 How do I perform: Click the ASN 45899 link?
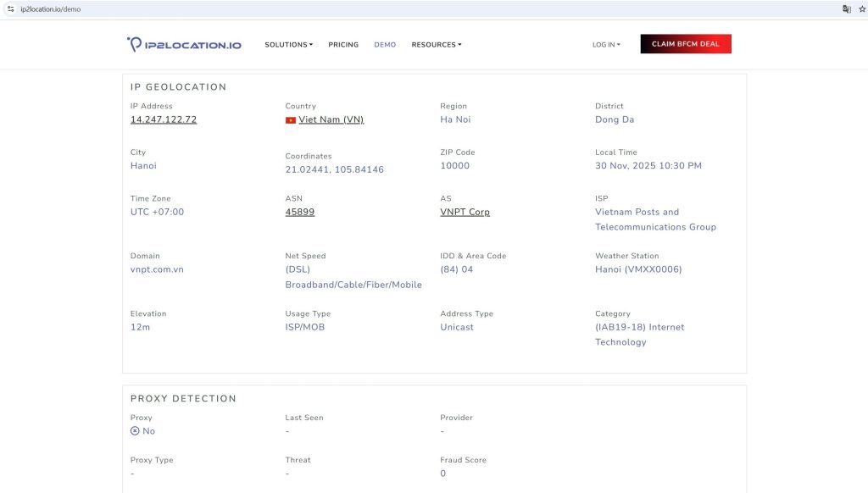tap(300, 212)
